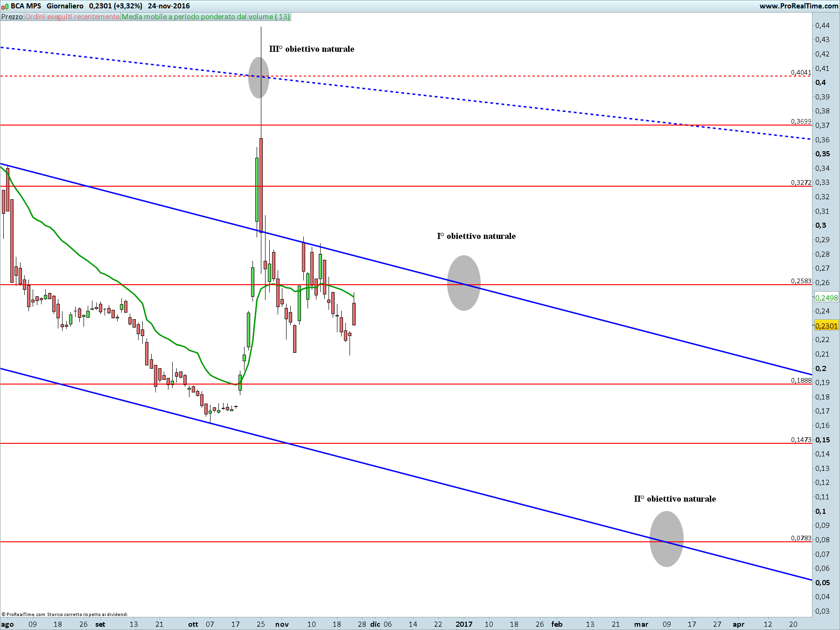The height and width of the screenshot is (630, 840).
Task: Click the 0,05 value on price axis
Action: click(822, 582)
